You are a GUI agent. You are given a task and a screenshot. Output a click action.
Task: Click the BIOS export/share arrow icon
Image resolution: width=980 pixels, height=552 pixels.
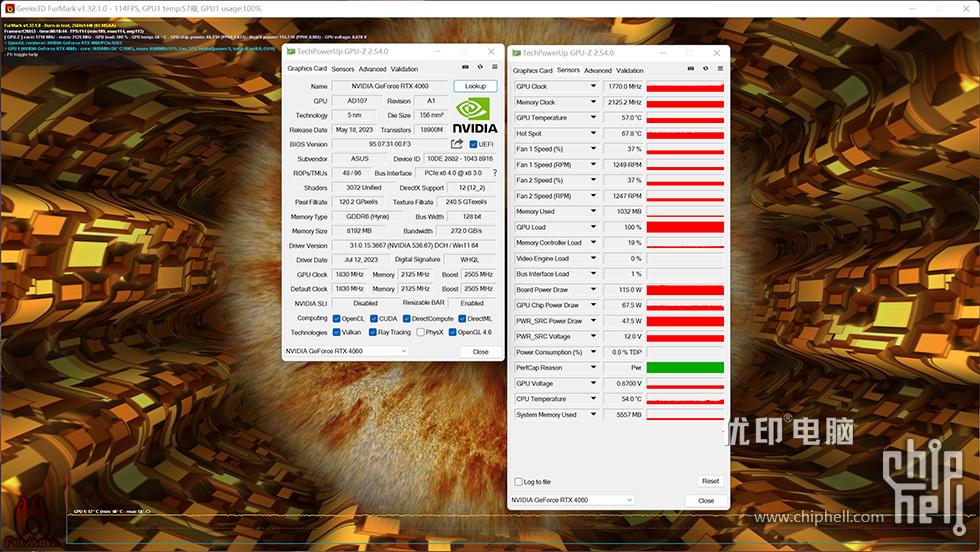pos(457,144)
